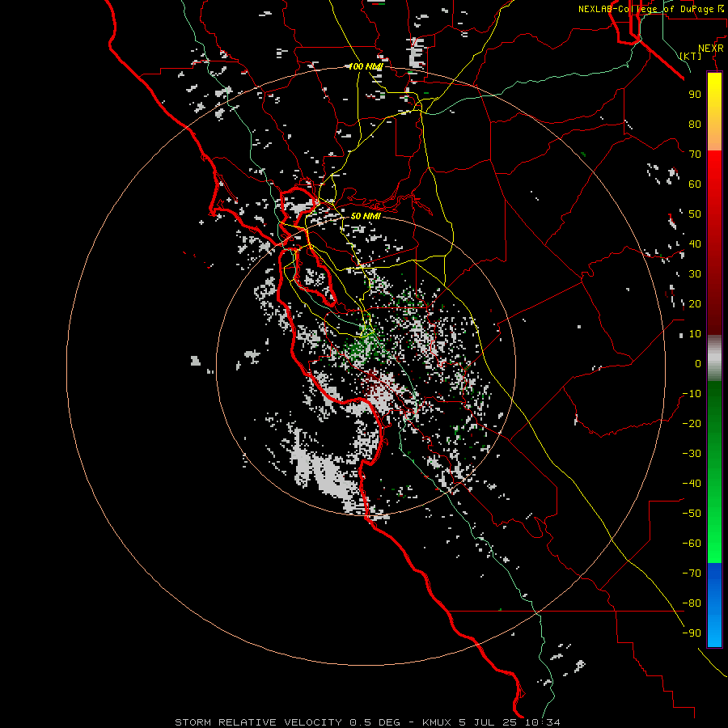Click the [KT] units label above color bar
The image size is (728, 728).
[x=691, y=56]
